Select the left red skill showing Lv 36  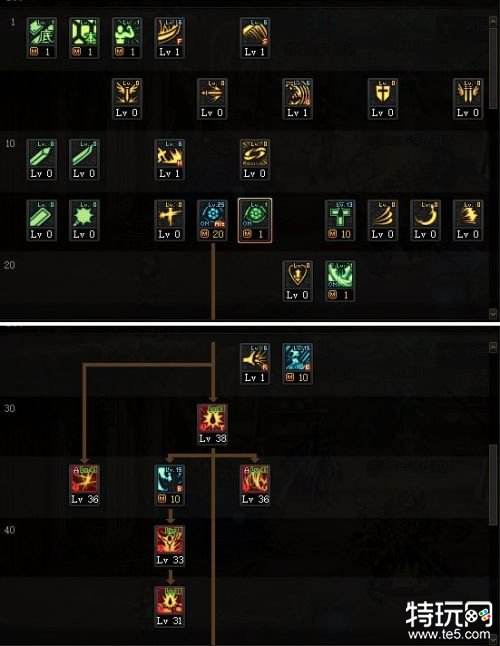(84, 485)
